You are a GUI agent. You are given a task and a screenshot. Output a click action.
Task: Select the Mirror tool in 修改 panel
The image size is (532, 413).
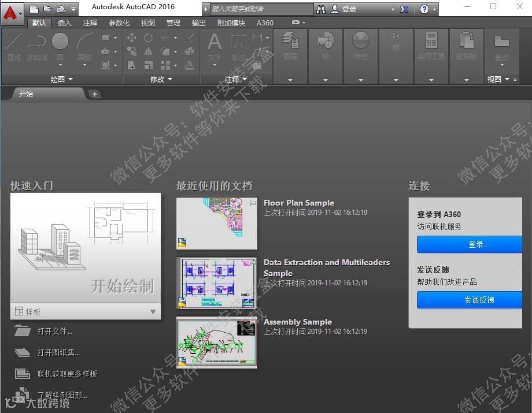pos(148,51)
